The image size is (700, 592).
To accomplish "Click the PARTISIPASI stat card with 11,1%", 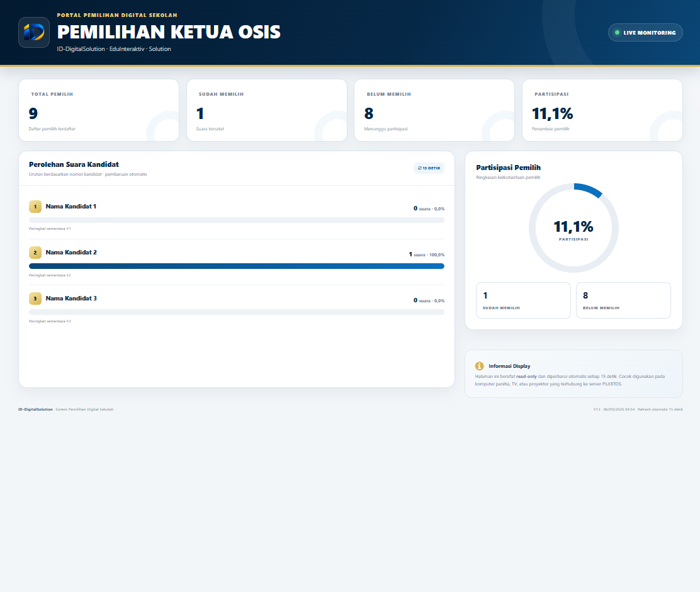I will 602,110.
